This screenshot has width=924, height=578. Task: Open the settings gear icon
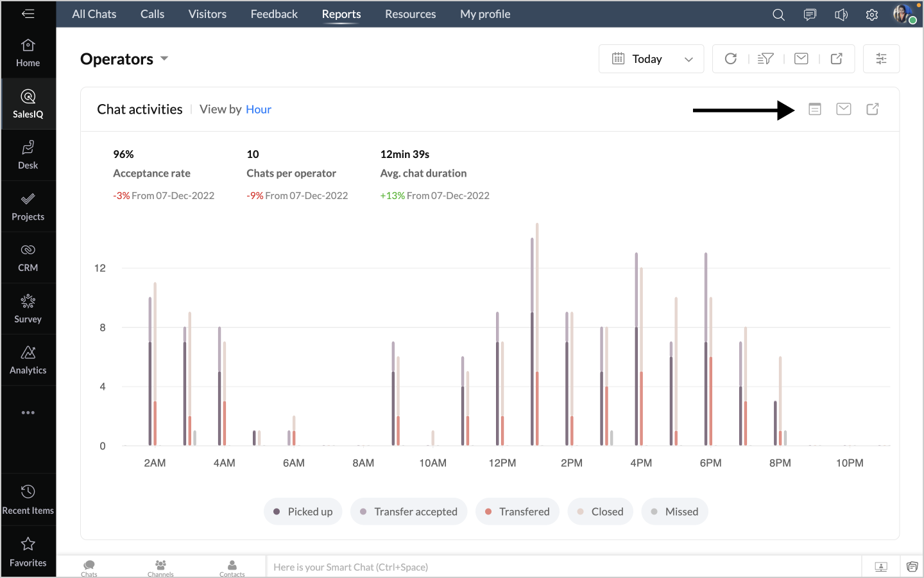(871, 14)
